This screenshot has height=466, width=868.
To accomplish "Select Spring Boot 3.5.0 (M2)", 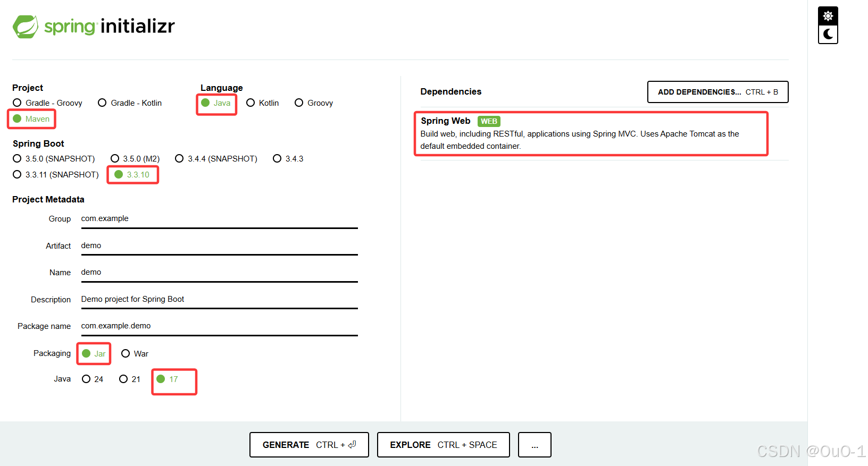I will [135, 158].
